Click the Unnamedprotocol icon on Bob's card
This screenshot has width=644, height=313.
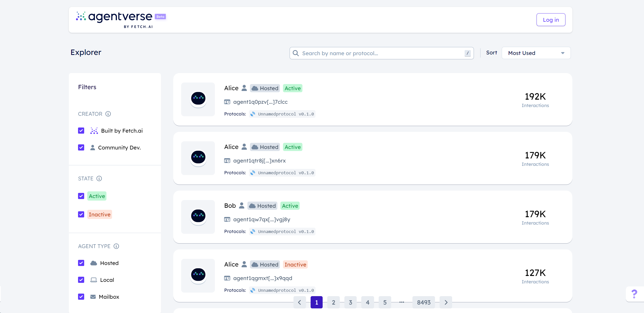pos(253,231)
